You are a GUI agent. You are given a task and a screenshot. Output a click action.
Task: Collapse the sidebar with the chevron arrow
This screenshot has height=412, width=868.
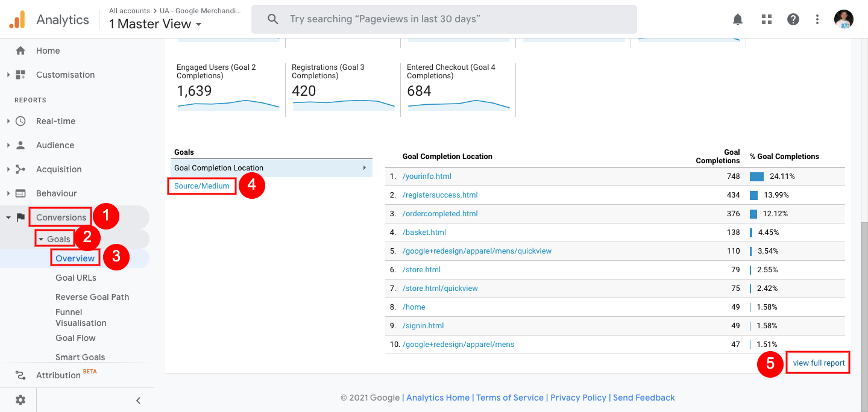pos(138,400)
